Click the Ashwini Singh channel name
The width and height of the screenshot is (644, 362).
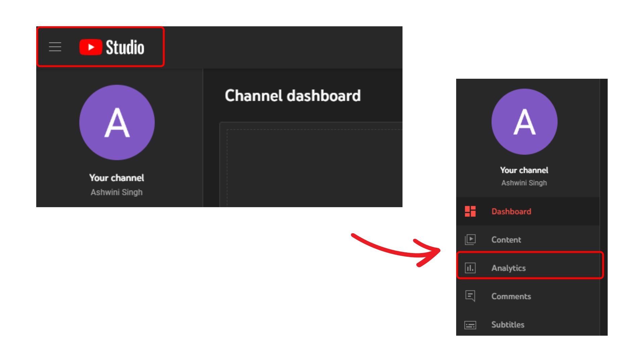[117, 192]
